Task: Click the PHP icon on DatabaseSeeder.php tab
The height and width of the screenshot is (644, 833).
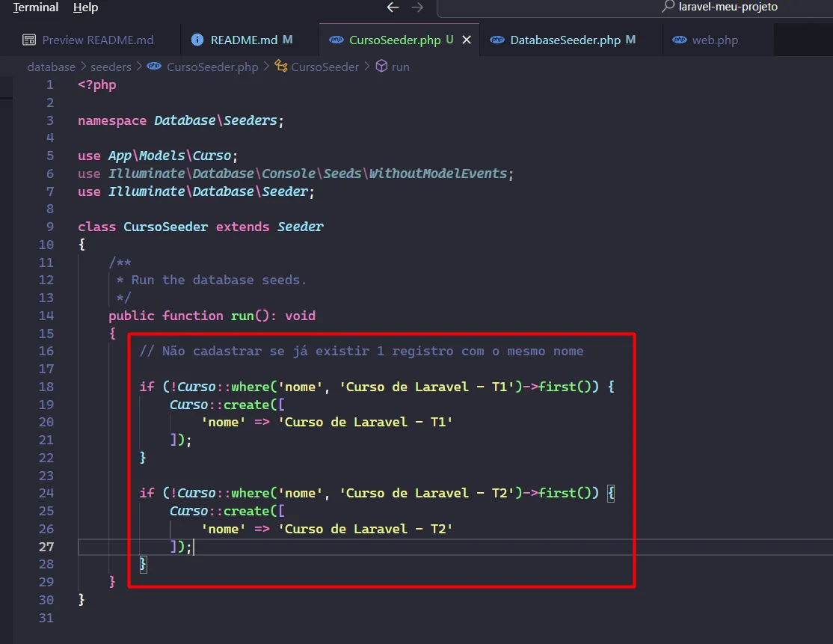Action: (x=497, y=40)
